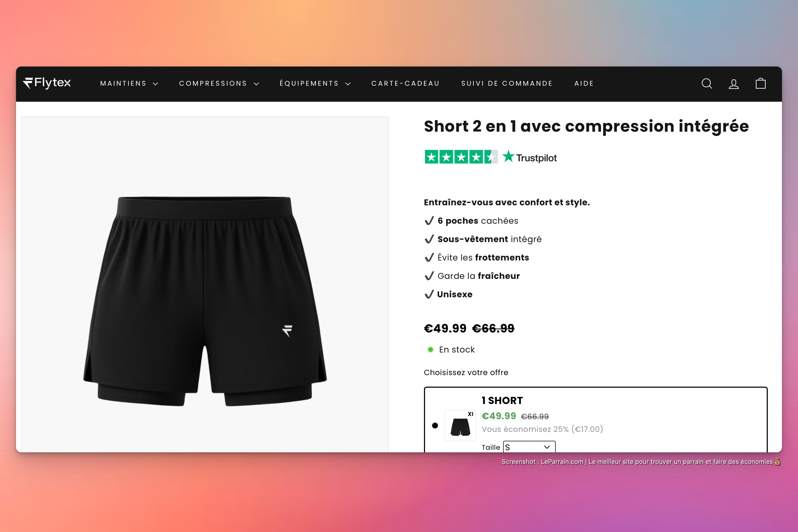Open the shopping bag cart icon
Image resolution: width=798 pixels, height=532 pixels.
click(761, 84)
